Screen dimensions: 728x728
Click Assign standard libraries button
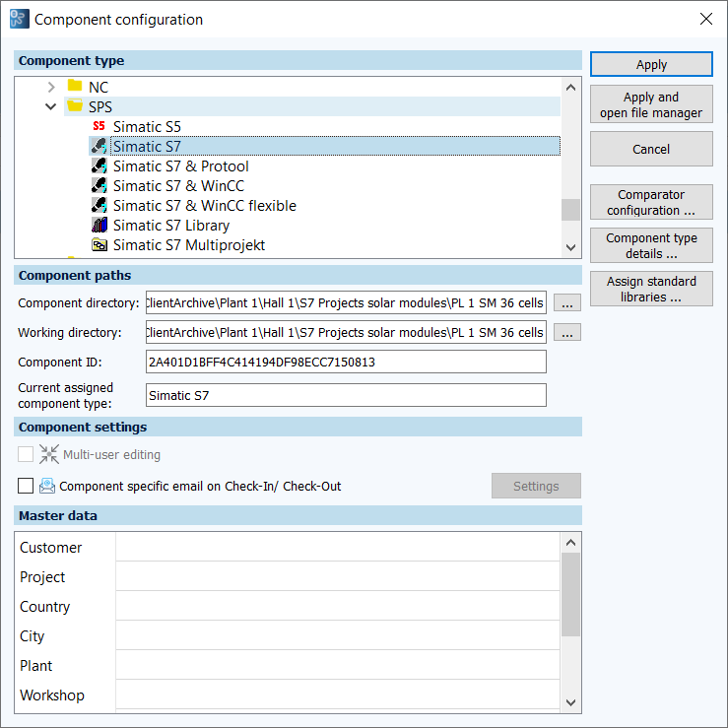(651, 289)
